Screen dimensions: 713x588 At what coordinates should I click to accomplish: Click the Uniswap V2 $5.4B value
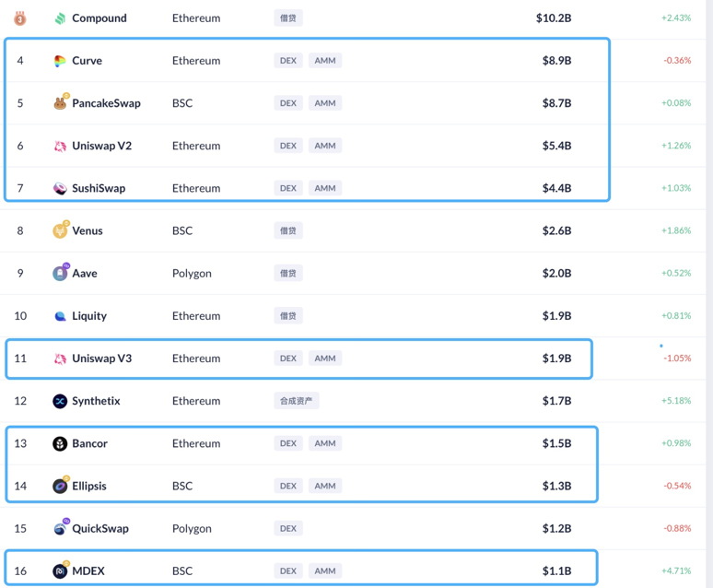[x=556, y=146]
